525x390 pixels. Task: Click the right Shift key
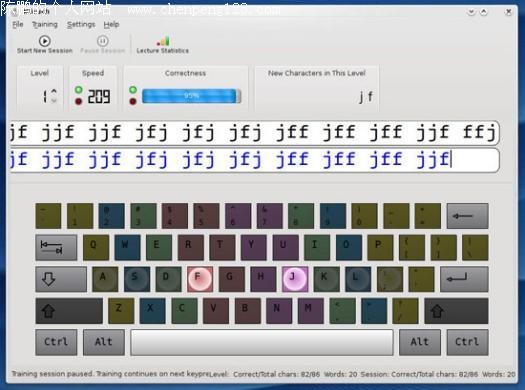(x=456, y=311)
